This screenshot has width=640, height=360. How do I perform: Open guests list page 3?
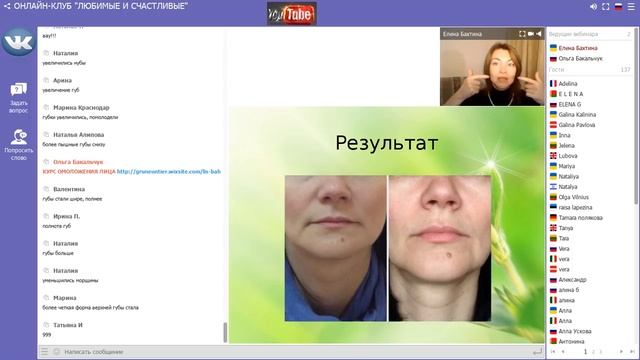click(600, 351)
